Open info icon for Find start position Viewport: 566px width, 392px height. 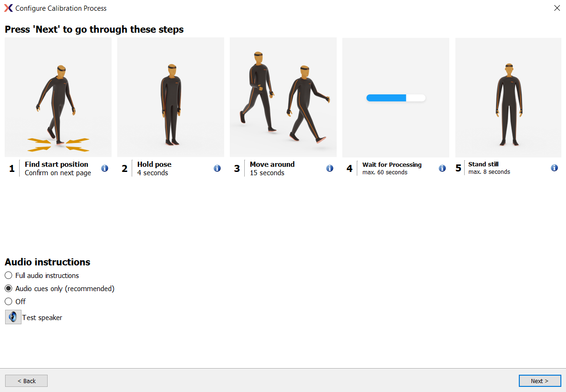click(x=105, y=168)
